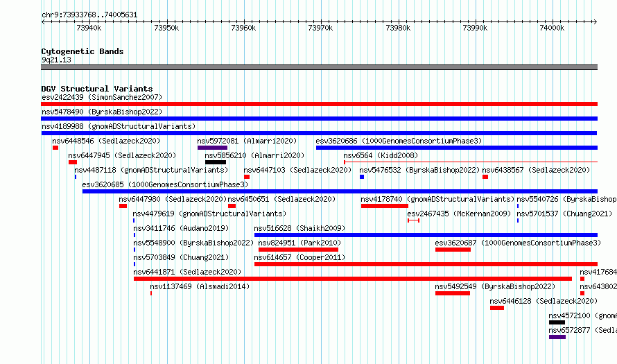The image size is (617, 364).
Task: Open the blue esv3620686 1000Genomes variant bar
Action: [457, 148]
